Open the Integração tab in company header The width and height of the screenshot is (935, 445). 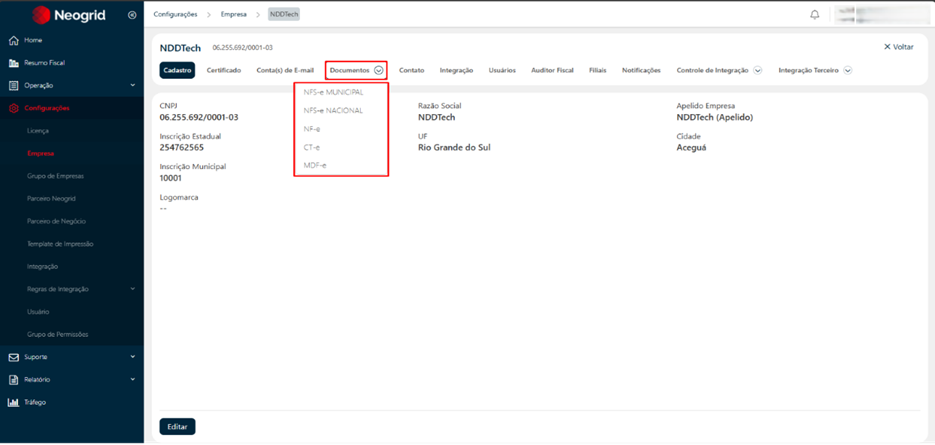tap(456, 70)
